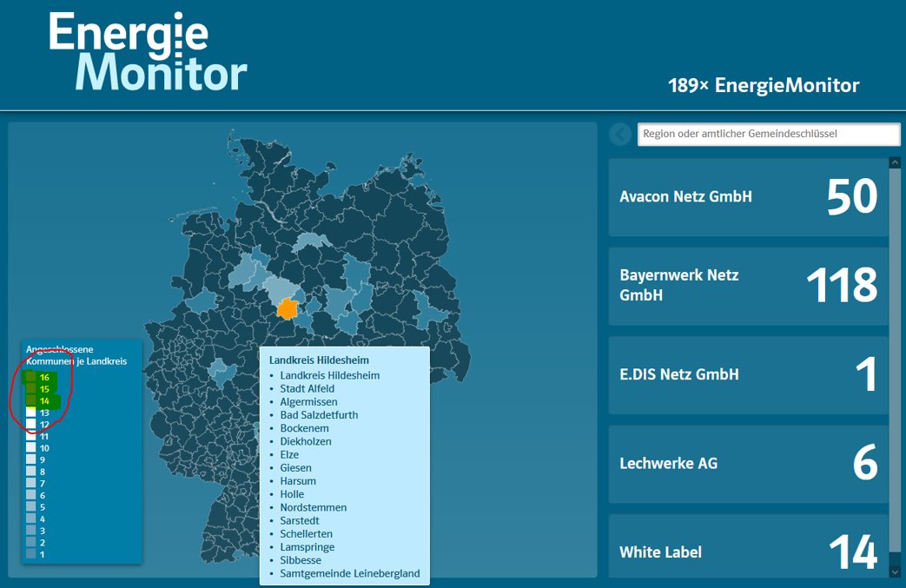906x588 pixels.
Task: Click the EnergieMonitor logo
Action: (148, 52)
